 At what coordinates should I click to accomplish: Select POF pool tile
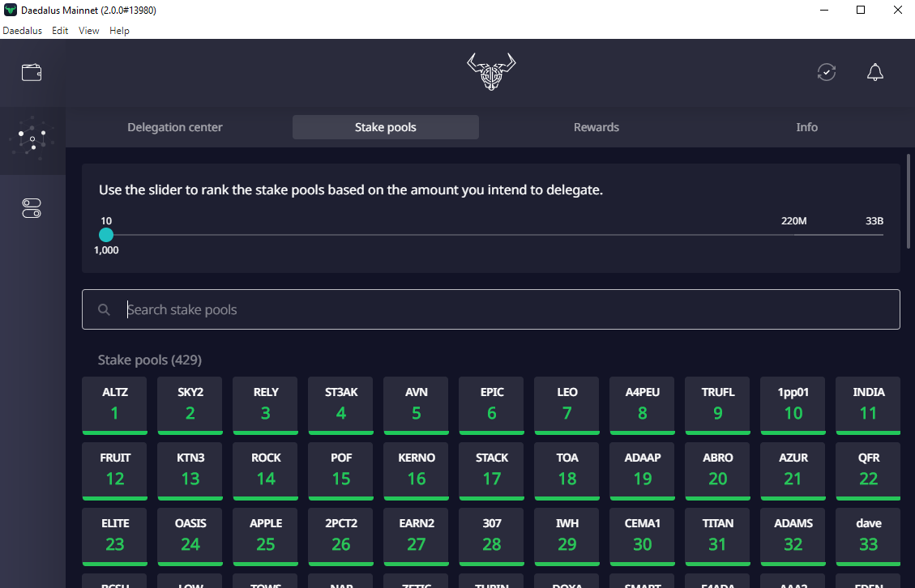(x=340, y=471)
